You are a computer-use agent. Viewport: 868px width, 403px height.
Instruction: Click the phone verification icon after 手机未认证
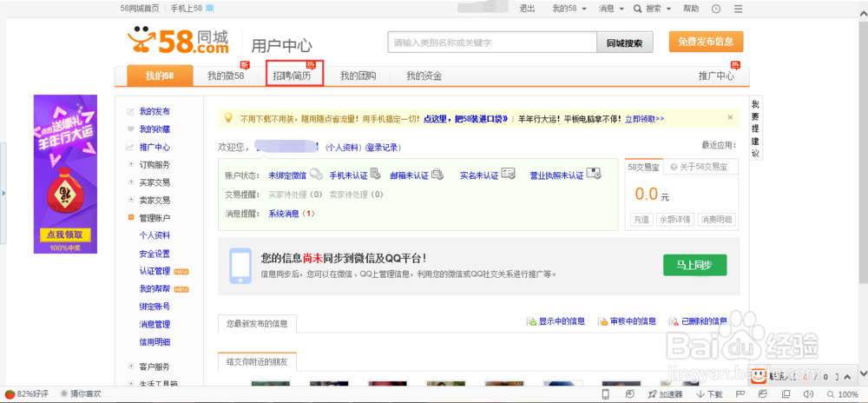(375, 175)
